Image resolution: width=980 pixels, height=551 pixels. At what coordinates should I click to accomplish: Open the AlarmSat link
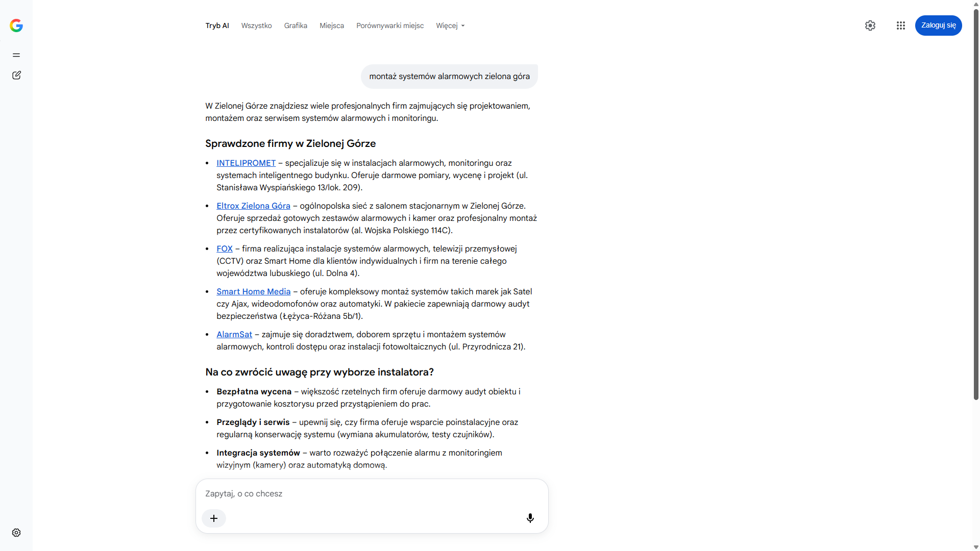pyautogui.click(x=234, y=335)
